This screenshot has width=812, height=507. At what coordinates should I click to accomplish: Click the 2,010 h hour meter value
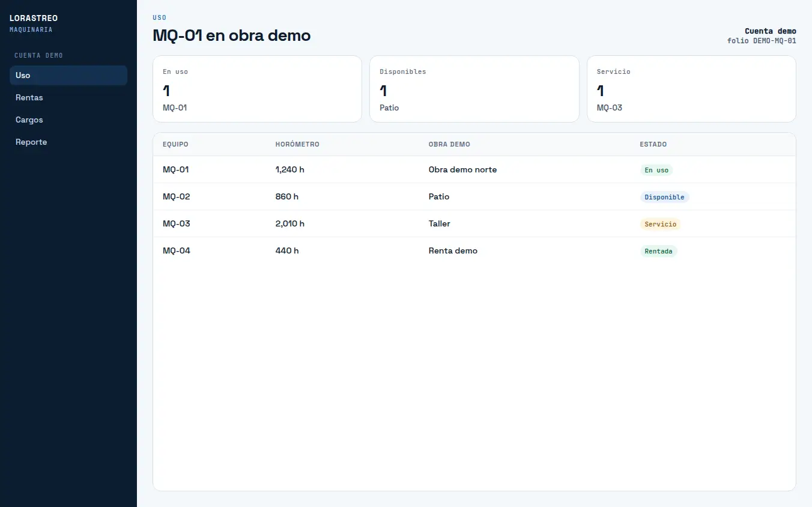290,223
